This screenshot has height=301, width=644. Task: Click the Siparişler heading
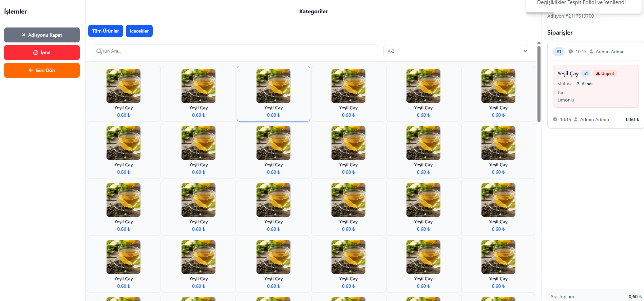pos(560,33)
